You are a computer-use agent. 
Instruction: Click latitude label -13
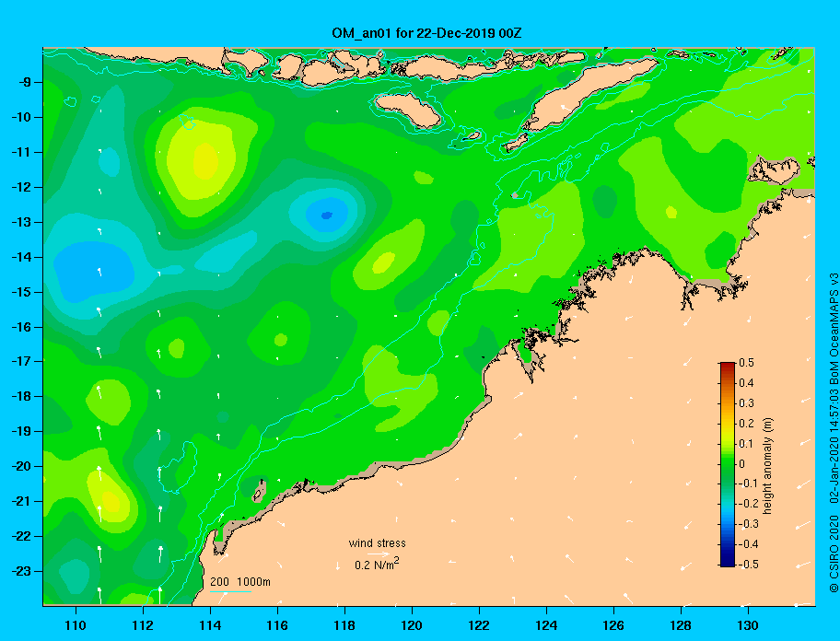tap(20, 222)
